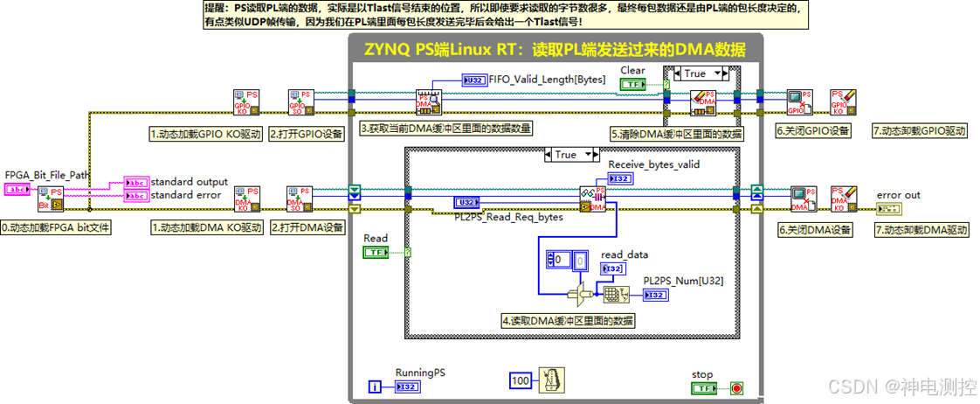The height and width of the screenshot is (404, 980).
Task: Go to previous case in Clear case structure
Action: tap(676, 73)
